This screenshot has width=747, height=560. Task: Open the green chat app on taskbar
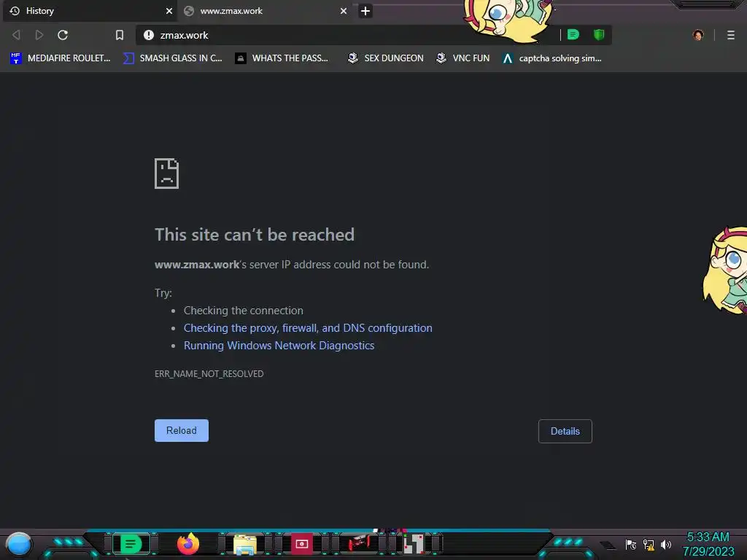click(131, 544)
